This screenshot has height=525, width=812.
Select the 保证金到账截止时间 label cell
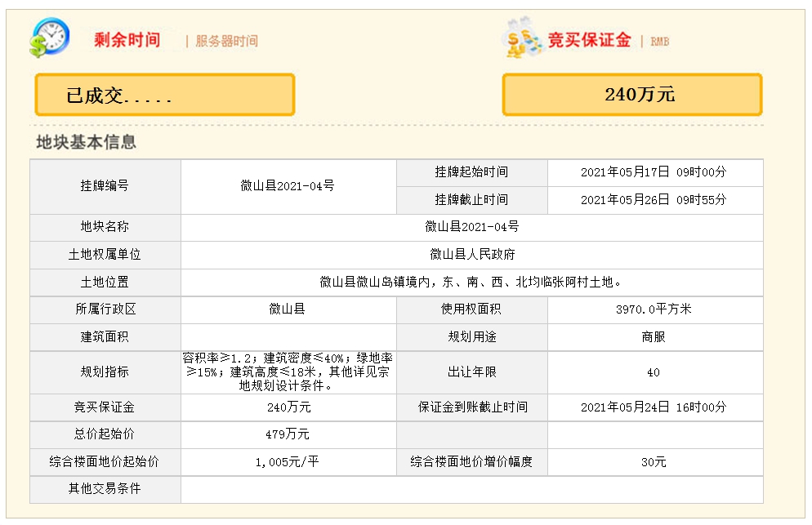coord(472,407)
